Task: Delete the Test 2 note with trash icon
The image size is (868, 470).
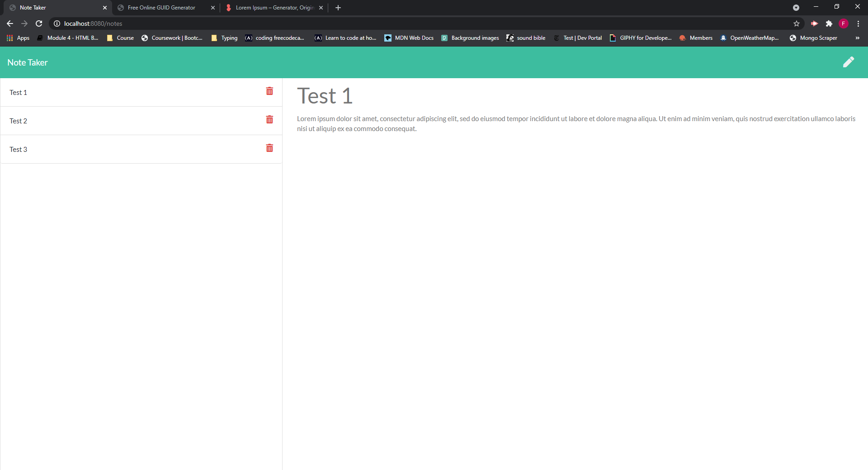Action: (x=269, y=120)
